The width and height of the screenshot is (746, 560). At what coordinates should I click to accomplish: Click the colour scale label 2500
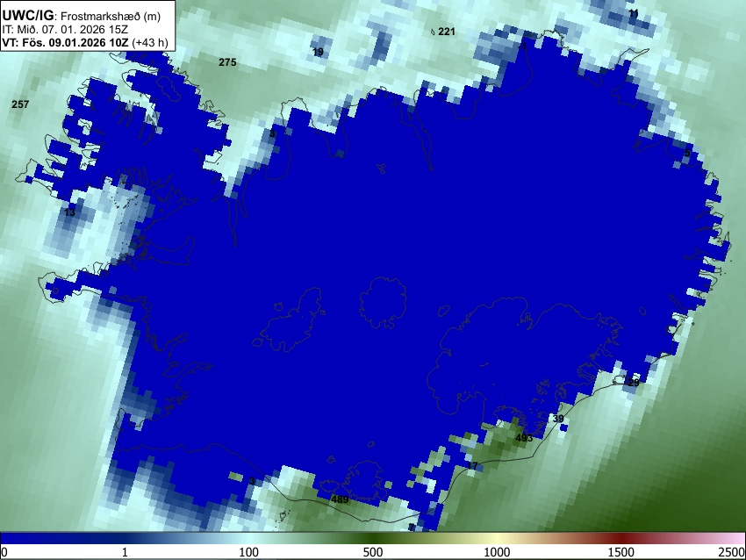coord(732,552)
